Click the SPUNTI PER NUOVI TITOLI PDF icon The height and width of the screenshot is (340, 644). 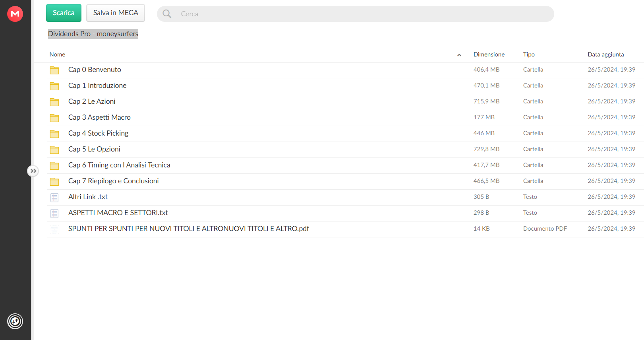54,229
